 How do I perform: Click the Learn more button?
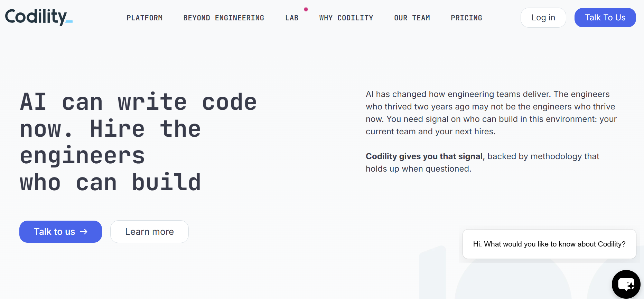point(149,232)
